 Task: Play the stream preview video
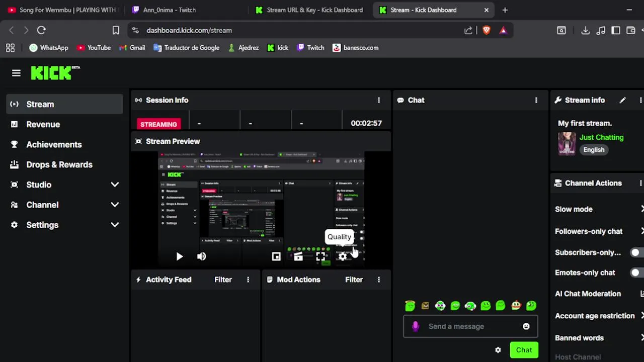point(180,256)
